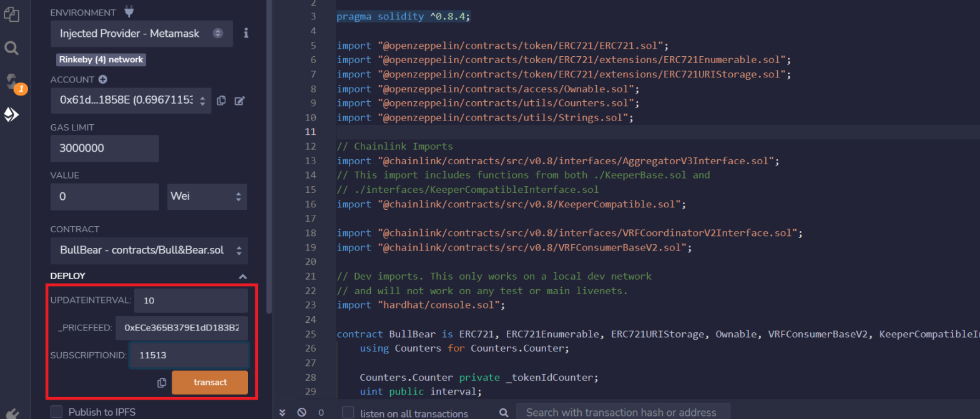The image size is (980, 419).
Task: Open the BullBear contract selector dropdown
Action: coord(149,250)
